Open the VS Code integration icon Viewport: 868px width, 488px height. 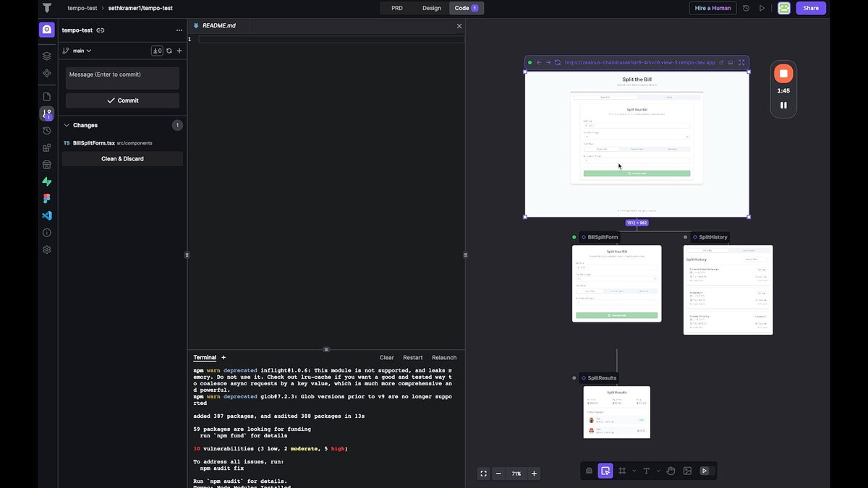(x=47, y=215)
